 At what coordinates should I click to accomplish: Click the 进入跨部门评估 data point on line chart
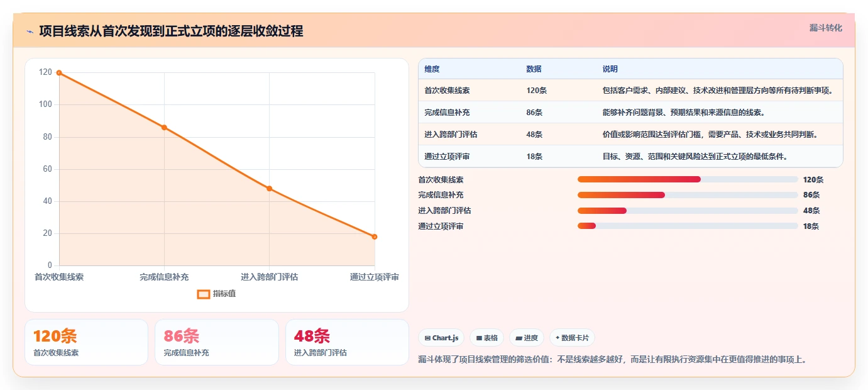(269, 189)
